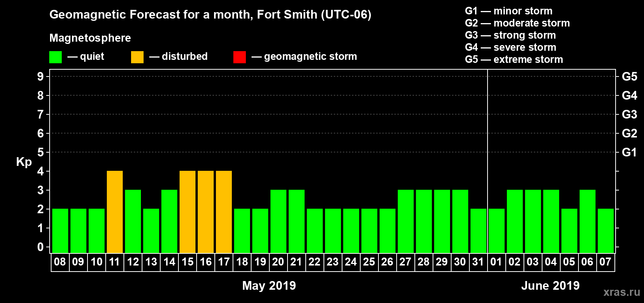Click the orange bar for May 11
The width and height of the screenshot is (644, 303).
coord(115,212)
